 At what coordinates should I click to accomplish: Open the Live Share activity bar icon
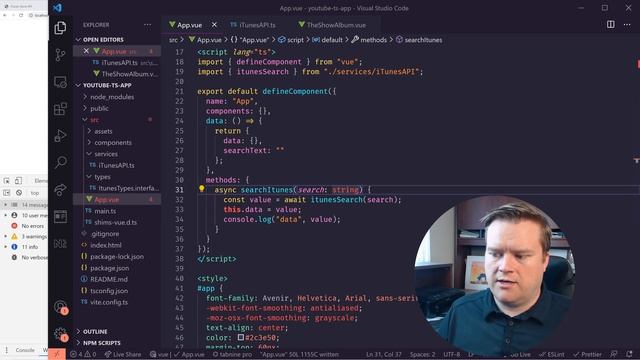[60, 189]
